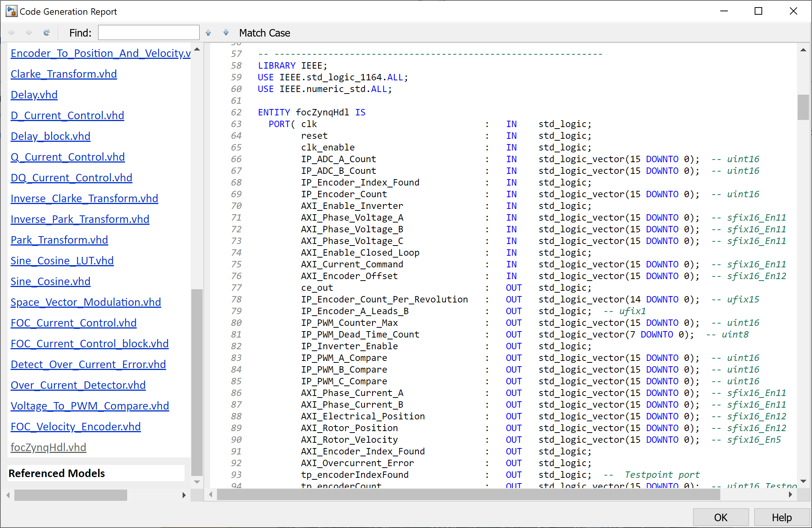Open Space_Vector_Modulation.vhd source file

click(x=86, y=302)
